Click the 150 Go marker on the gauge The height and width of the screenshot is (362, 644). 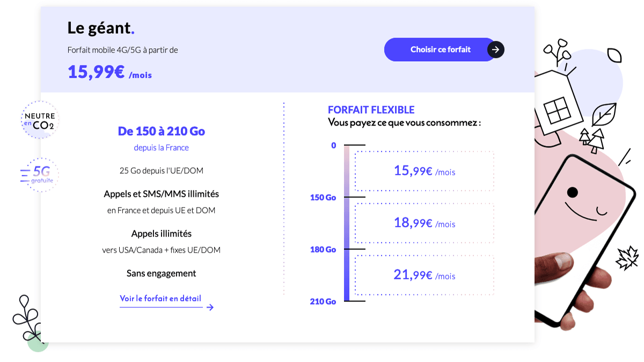(323, 197)
